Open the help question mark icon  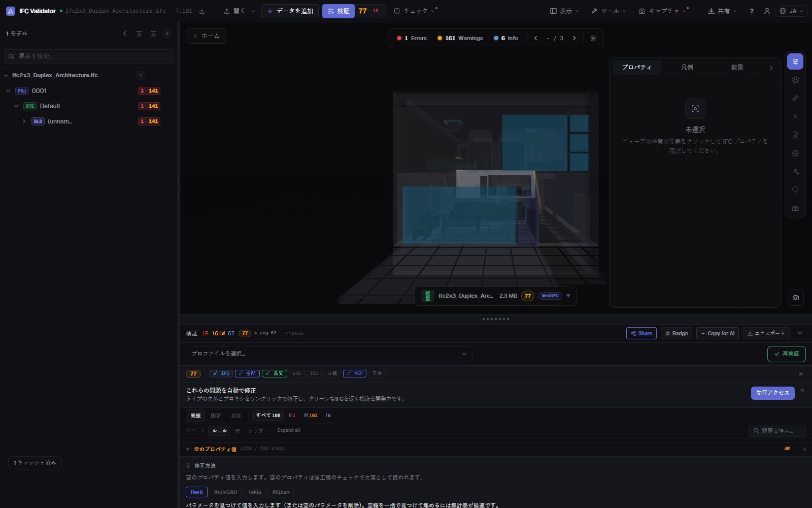click(752, 11)
